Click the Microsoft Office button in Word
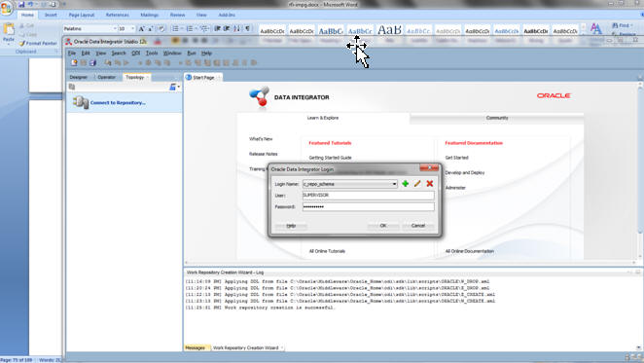This screenshot has height=363, width=644. 6,8
